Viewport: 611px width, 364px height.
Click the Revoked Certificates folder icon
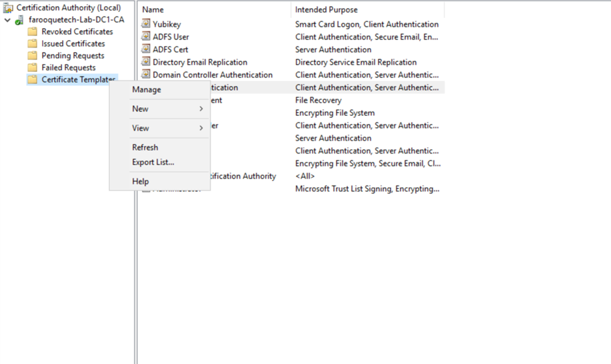point(33,31)
